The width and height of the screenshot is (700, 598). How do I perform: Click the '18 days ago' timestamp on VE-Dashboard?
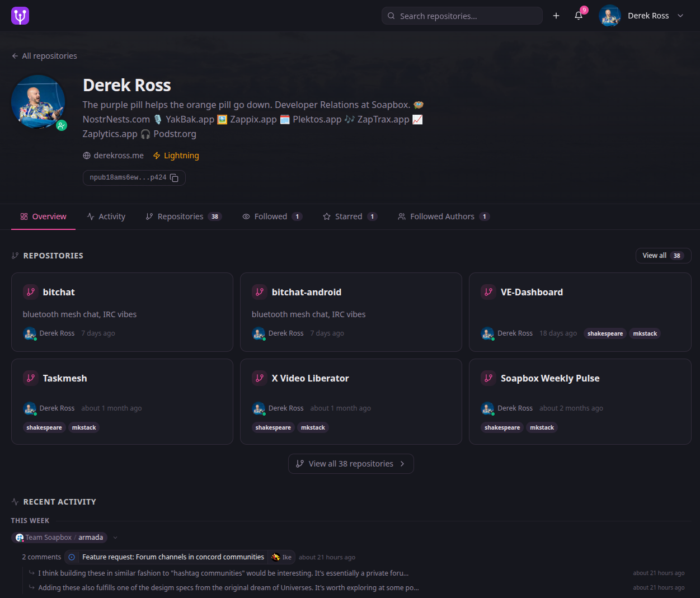pos(558,333)
